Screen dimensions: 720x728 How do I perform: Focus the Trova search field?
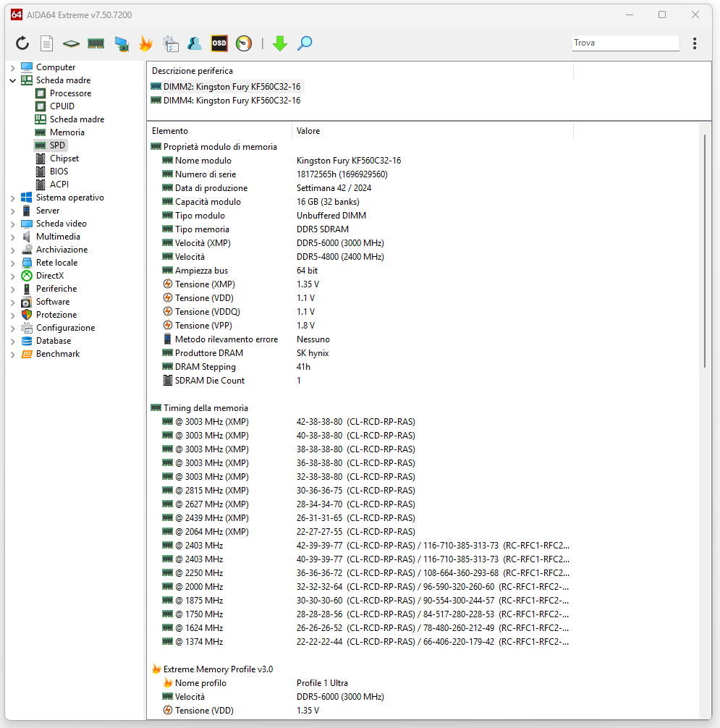625,43
